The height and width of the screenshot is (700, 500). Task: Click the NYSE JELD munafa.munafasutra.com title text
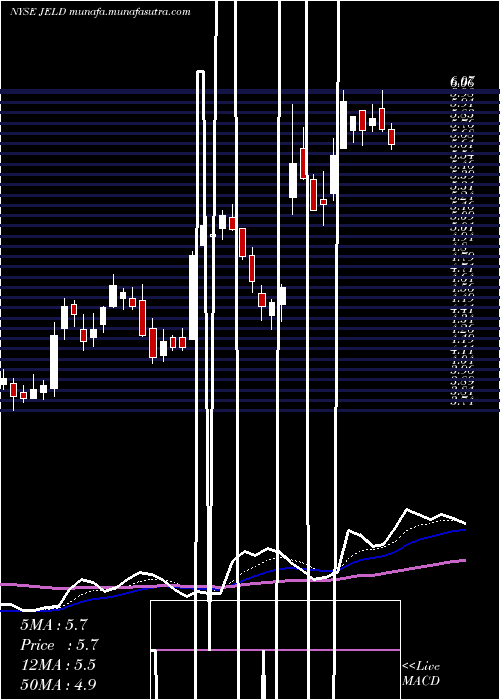100,12
